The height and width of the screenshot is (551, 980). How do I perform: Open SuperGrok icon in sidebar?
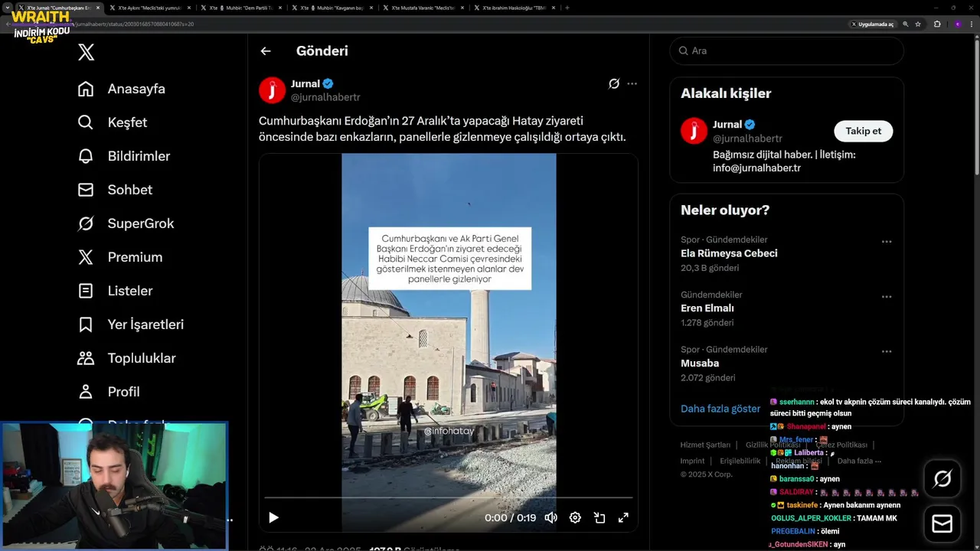point(86,223)
